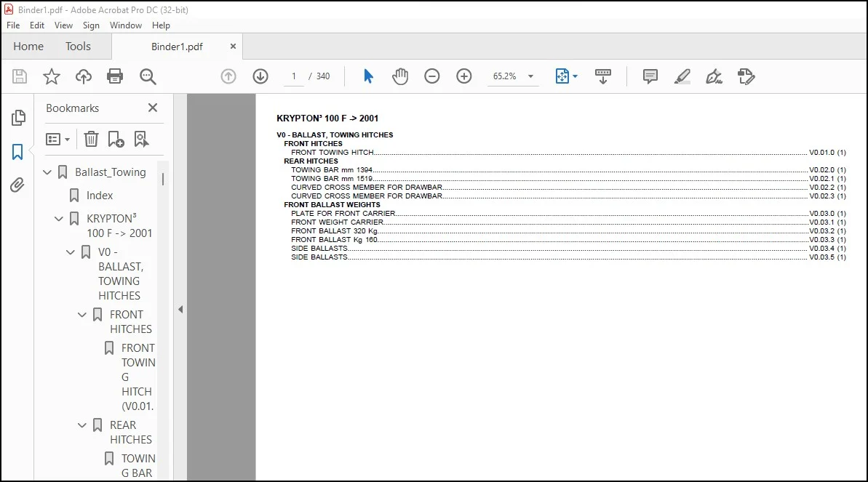Delete selected bookmark trash icon
Screen dimensions: 868x482
click(x=92, y=139)
